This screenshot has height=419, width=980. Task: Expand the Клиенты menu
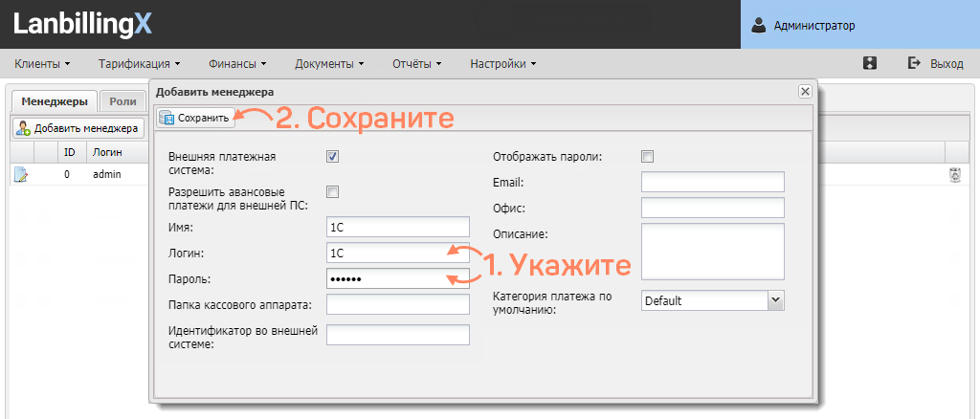click(x=43, y=64)
